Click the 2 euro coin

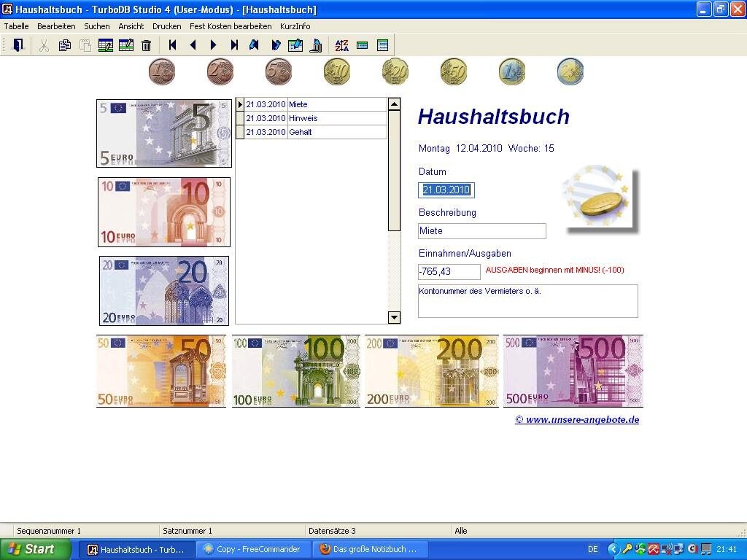570,72
